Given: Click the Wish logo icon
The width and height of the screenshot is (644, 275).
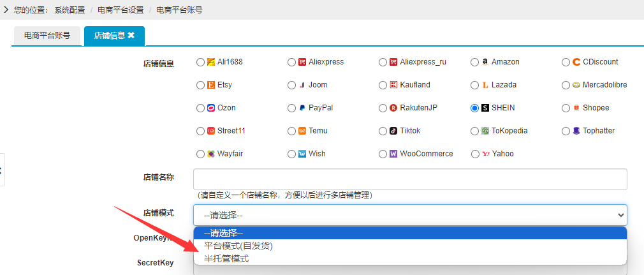Looking at the screenshot, I should pyautogui.click(x=302, y=154).
